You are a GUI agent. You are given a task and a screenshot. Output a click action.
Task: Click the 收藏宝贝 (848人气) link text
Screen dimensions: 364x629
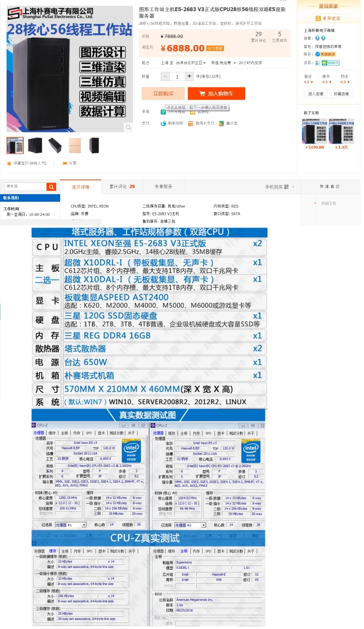29,163
